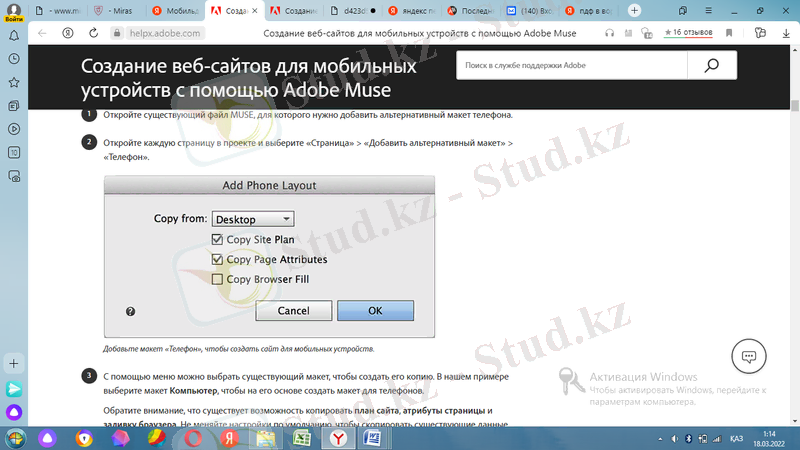Go back with the arrow button

[42, 33]
